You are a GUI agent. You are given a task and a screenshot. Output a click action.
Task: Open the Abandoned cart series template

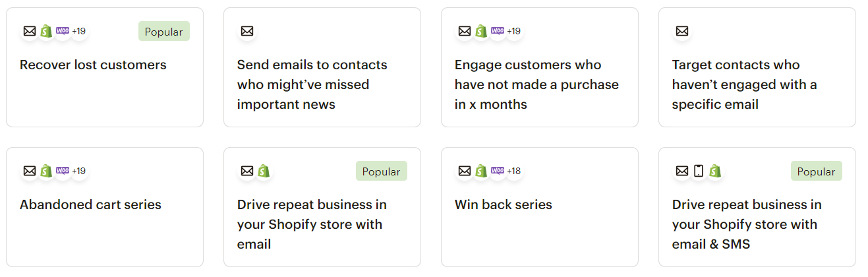(x=105, y=207)
